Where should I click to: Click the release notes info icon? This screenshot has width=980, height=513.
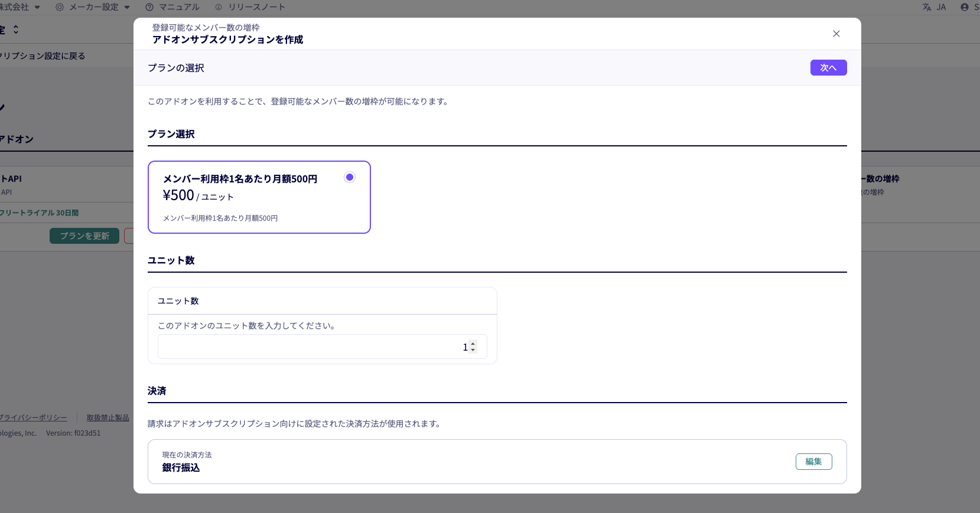tap(219, 7)
